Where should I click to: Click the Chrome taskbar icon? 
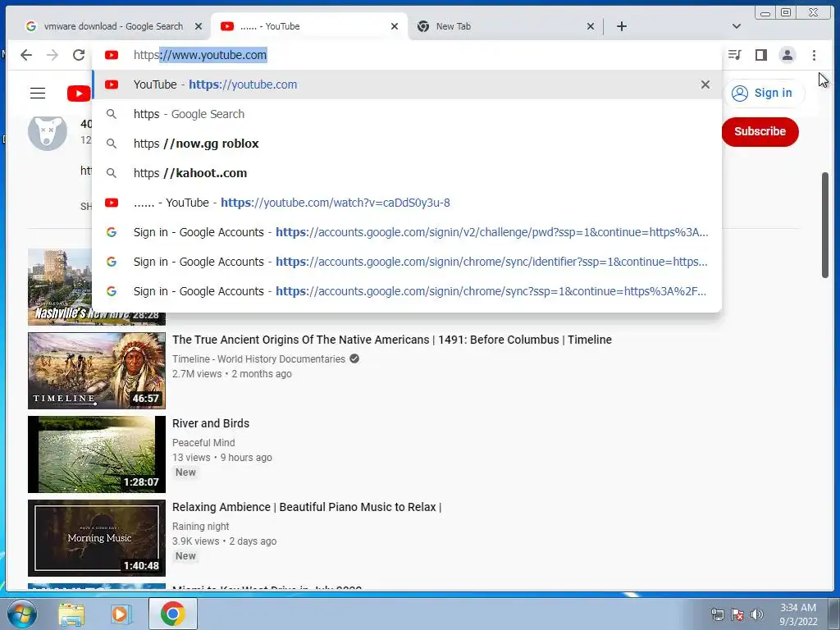[x=172, y=614]
